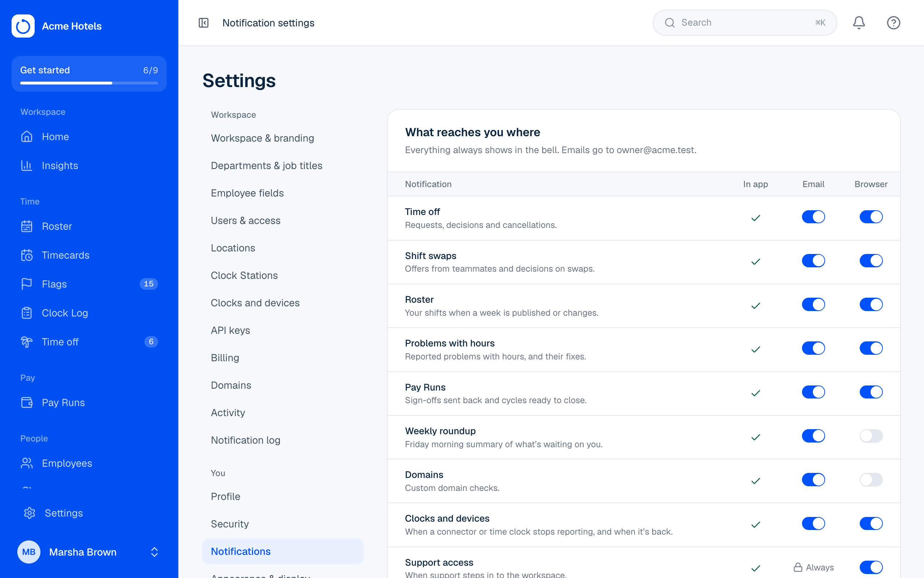Screen dimensions: 924x578
Task: Turn off Email for Pay Runs
Action: tap(813, 392)
